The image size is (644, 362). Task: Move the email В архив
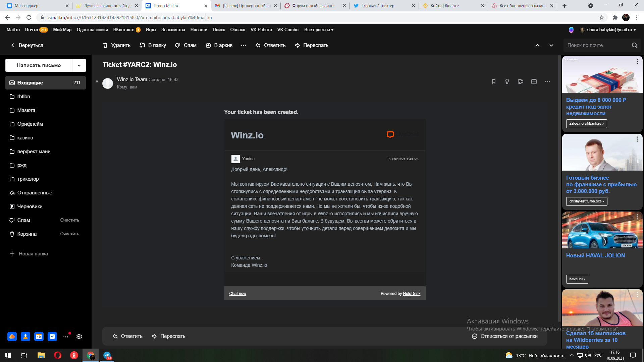[219, 45]
